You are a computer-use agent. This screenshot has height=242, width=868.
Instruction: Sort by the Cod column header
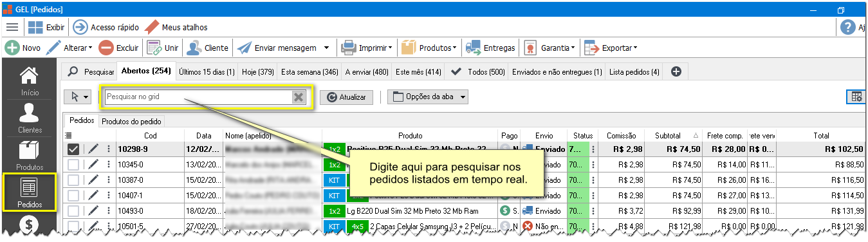151,136
